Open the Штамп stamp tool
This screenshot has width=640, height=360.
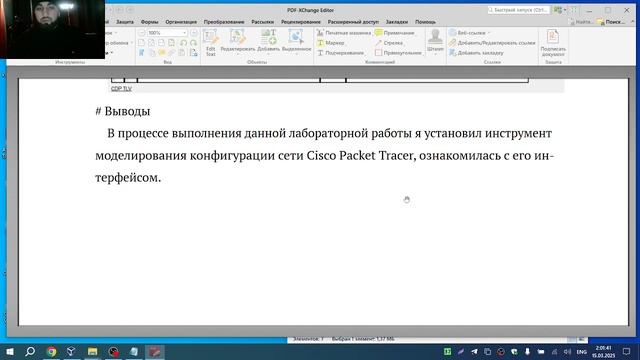click(435, 40)
